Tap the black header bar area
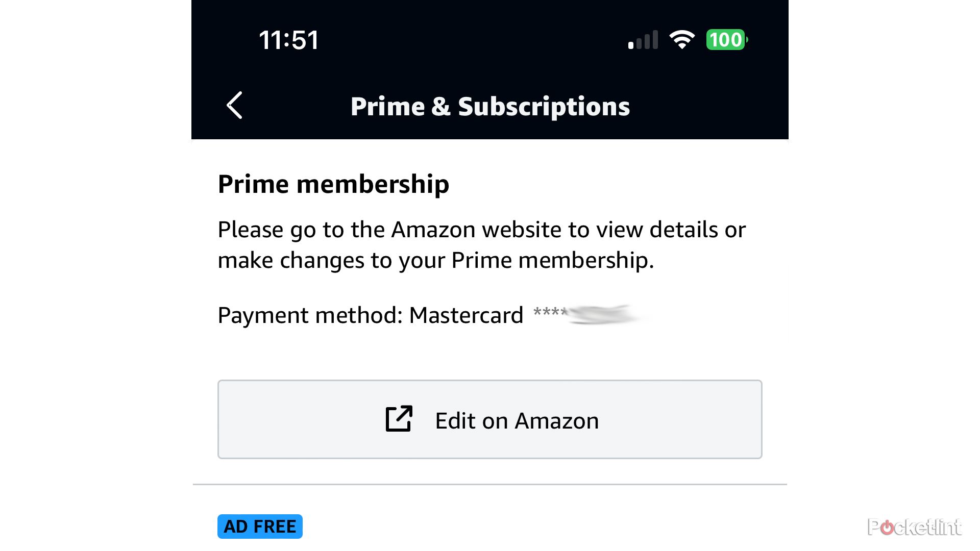 490,69
